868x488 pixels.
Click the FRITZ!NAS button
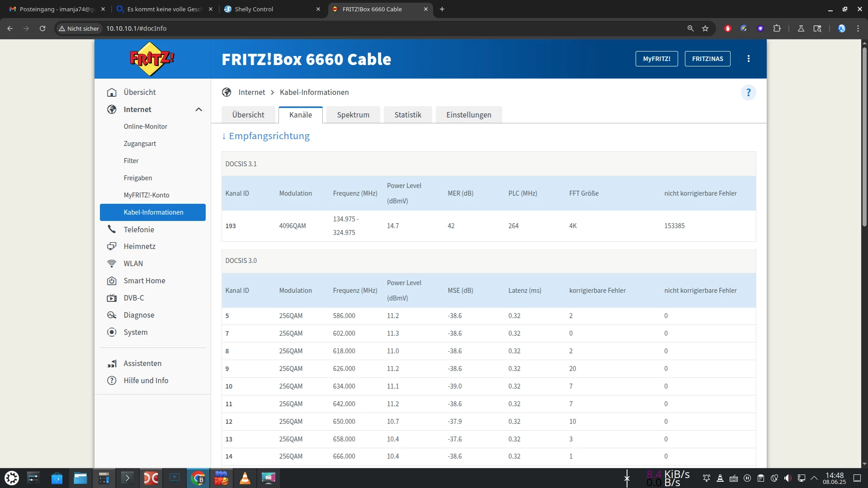[707, 59]
